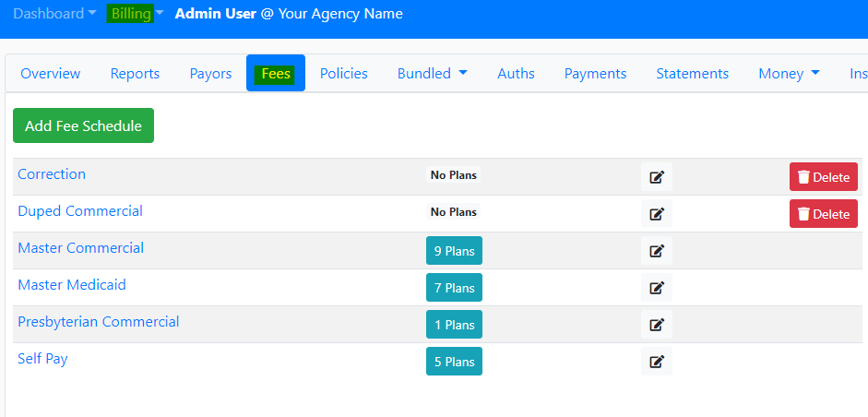
Task: Expand the Bundled dropdown tab
Action: [433, 73]
